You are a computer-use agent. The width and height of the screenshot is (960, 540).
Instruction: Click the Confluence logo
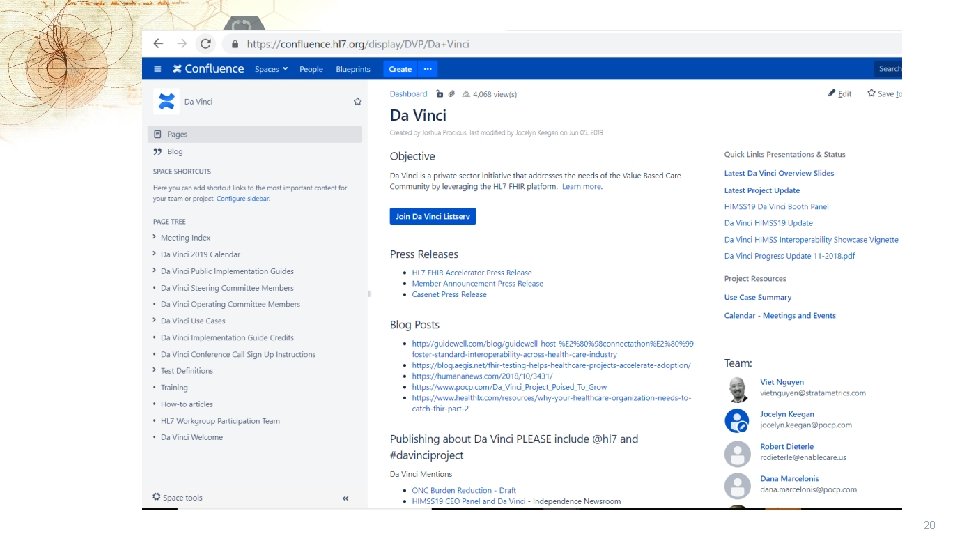(208, 69)
